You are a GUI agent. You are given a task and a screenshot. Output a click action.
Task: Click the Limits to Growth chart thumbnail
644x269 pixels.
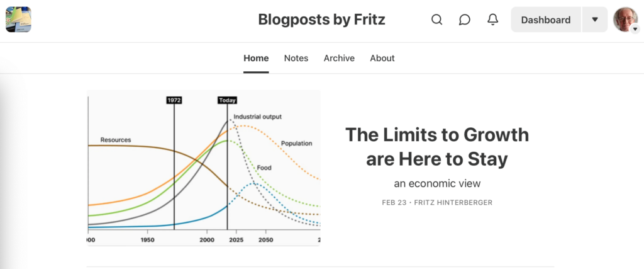(x=203, y=167)
